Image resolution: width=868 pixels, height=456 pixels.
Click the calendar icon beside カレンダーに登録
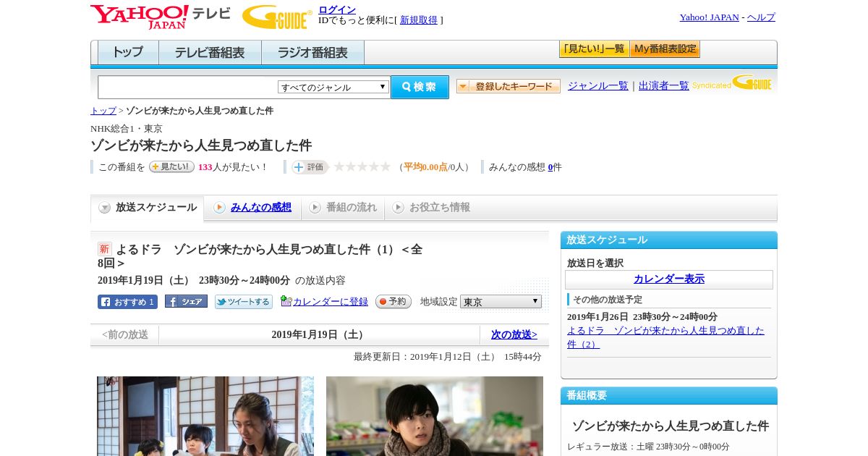[286, 301]
